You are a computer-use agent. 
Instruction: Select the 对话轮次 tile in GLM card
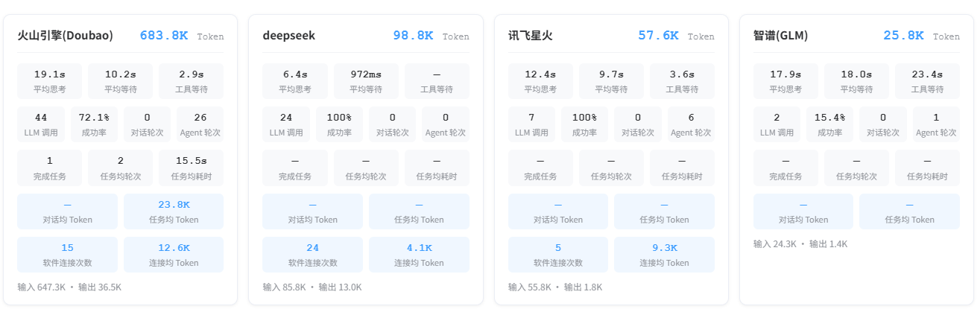click(x=882, y=124)
